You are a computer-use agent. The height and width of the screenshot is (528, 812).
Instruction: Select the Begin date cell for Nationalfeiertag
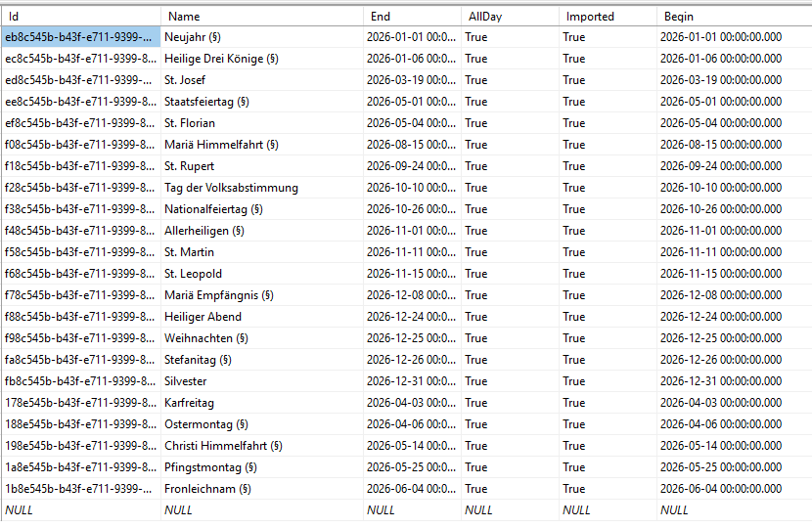pyautogui.click(x=720, y=209)
